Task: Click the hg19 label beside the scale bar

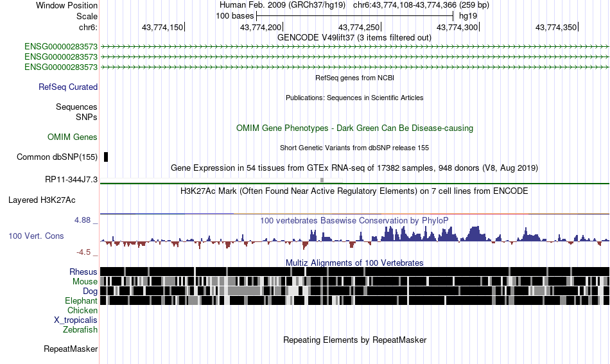Action: [x=468, y=16]
